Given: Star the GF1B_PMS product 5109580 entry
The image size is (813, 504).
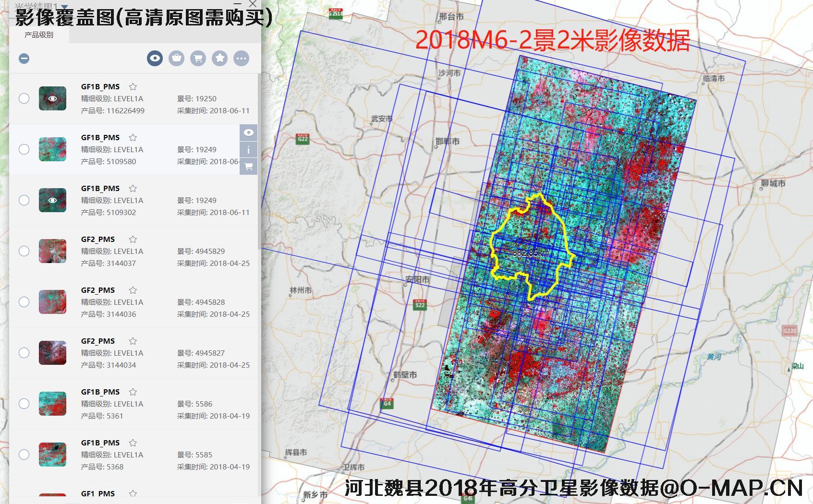Looking at the screenshot, I should click(x=133, y=138).
